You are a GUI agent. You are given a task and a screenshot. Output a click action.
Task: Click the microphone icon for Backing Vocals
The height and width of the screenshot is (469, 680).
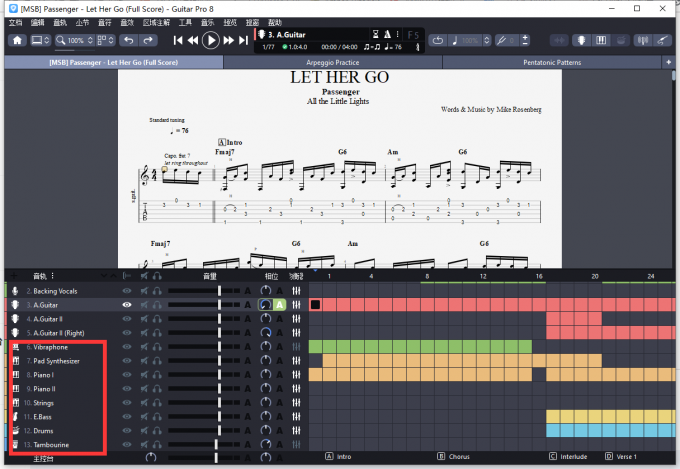coord(16,290)
